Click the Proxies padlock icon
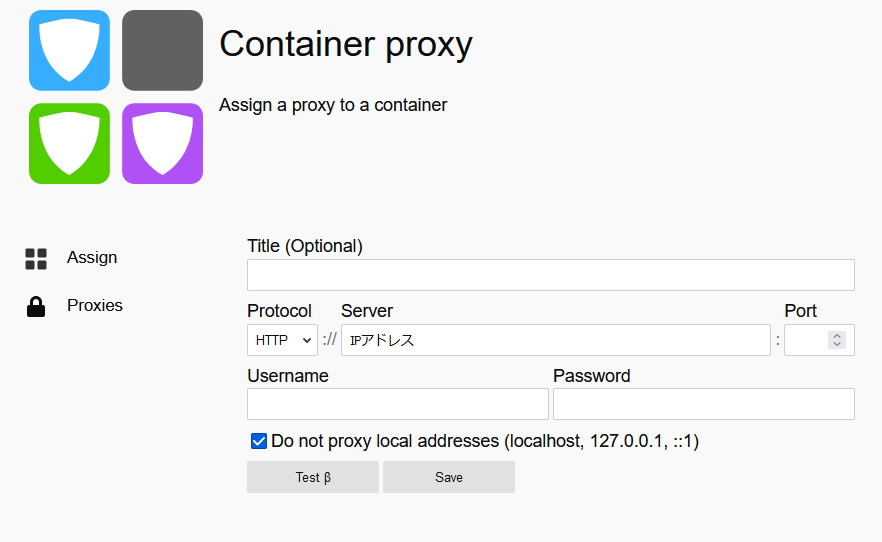The image size is (882, 542). [36, 306]
